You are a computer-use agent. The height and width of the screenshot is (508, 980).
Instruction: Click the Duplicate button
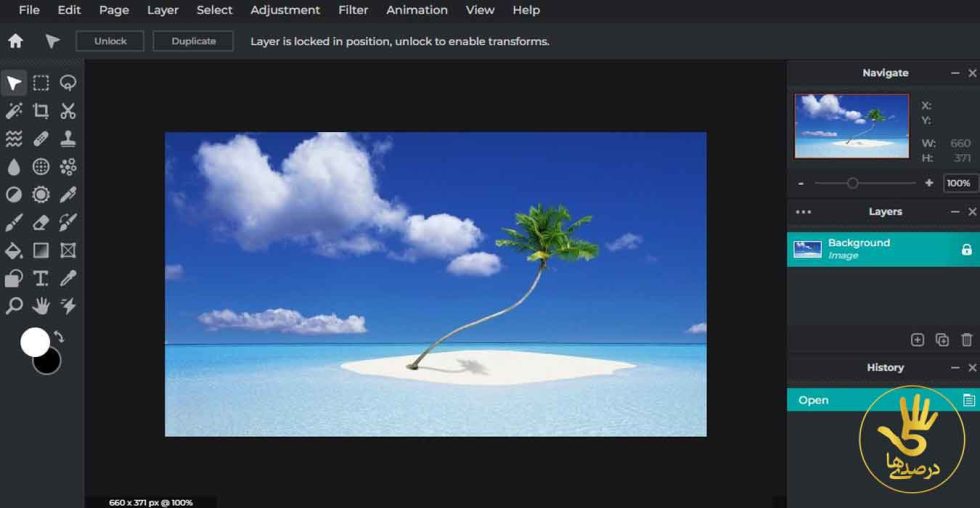point(193,41)
